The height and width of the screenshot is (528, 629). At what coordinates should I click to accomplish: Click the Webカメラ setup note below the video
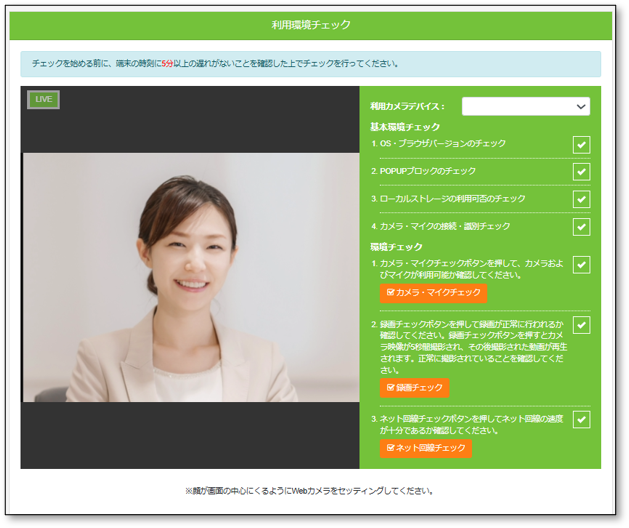310,491
